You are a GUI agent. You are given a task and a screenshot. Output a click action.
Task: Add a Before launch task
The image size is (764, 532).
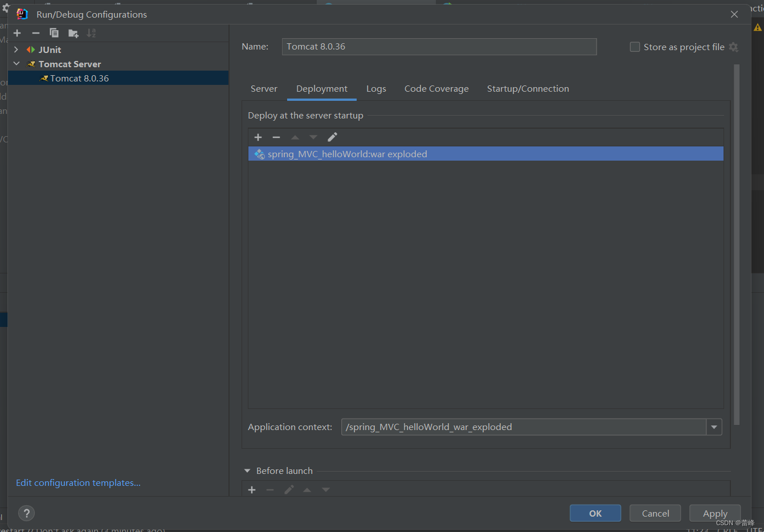pyautogui.click(x=252, y=490)
